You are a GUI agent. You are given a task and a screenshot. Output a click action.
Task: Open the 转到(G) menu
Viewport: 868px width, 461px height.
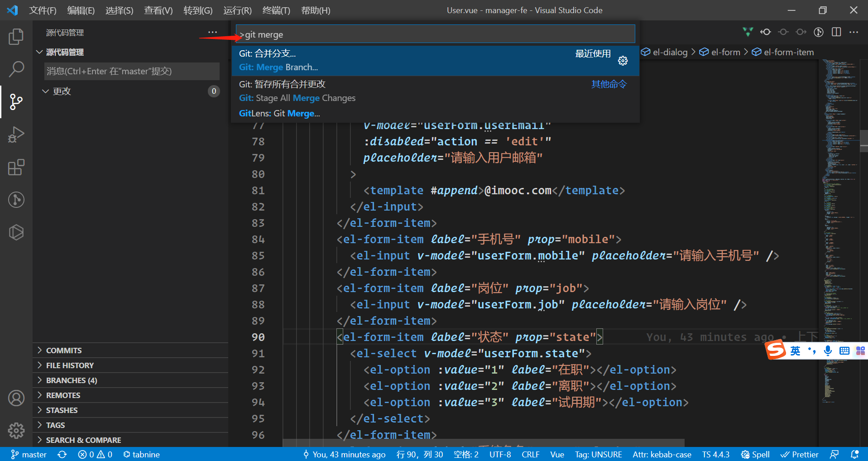click(x=198, y=10)
